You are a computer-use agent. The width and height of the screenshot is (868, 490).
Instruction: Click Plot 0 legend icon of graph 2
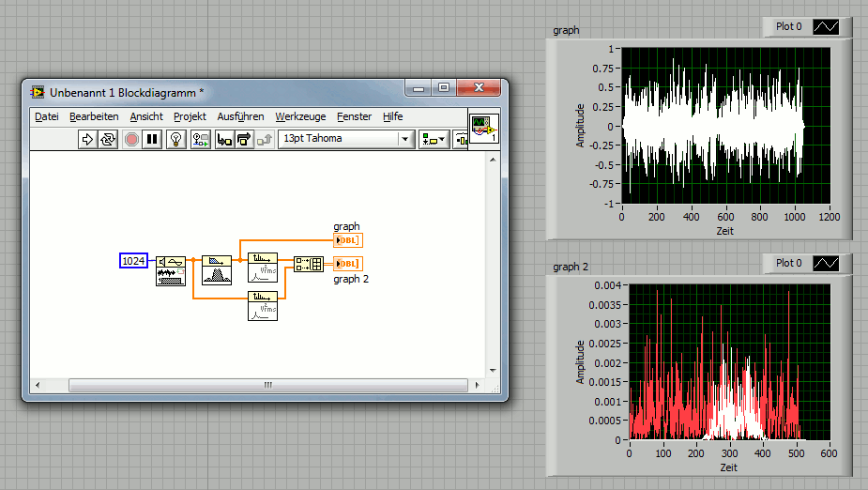[826, 264]
